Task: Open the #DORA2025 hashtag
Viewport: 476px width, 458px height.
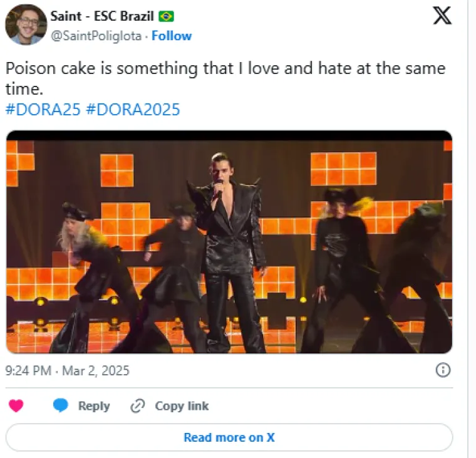Action: pos(132,110)
